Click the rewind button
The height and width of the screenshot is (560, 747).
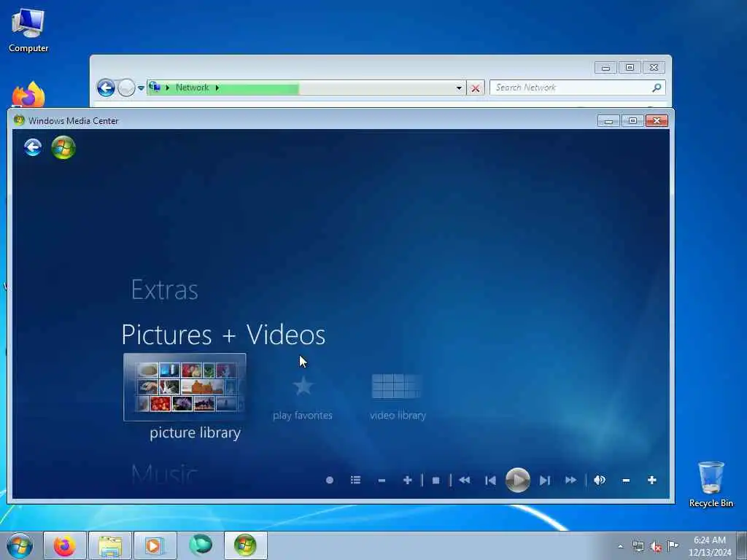tap(465, 480)
